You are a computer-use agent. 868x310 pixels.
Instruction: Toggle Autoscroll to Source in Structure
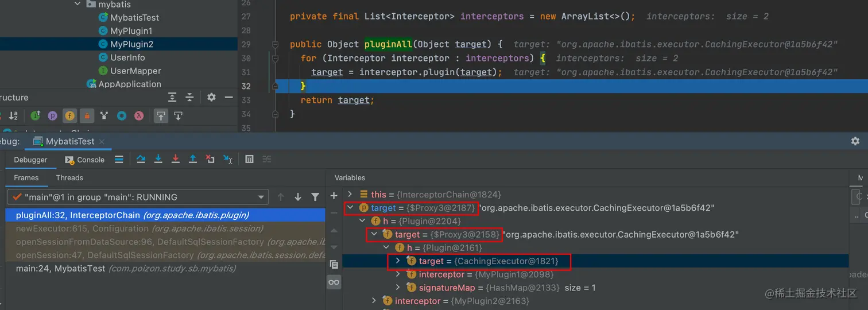coord(161,115)
